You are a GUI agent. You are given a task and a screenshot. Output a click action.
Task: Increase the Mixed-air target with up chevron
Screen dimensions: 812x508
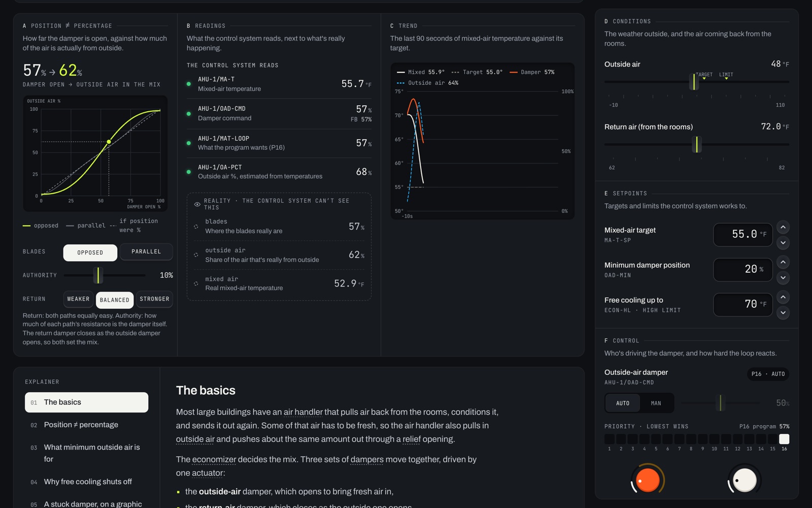[x=783, y=227]
